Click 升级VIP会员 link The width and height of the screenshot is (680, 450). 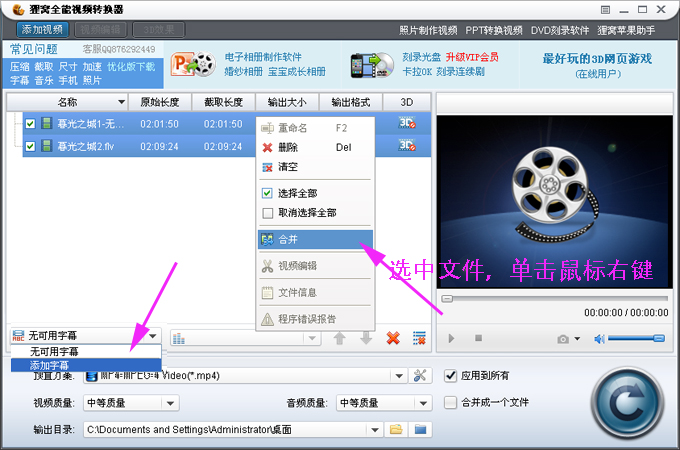(472, 57)
